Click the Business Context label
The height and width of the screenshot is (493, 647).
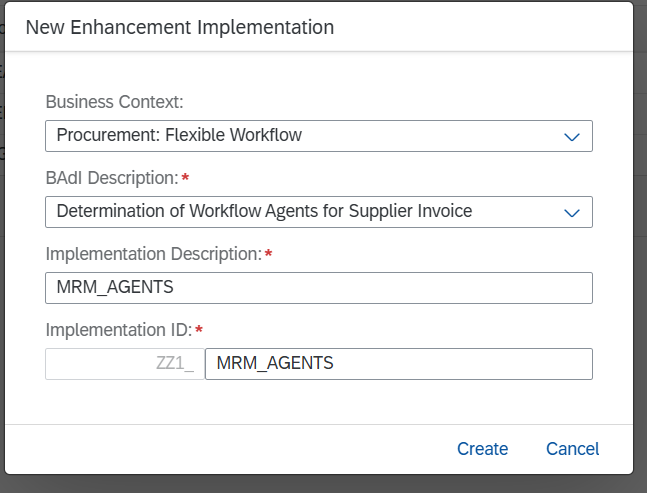click(x=114, y=102)
